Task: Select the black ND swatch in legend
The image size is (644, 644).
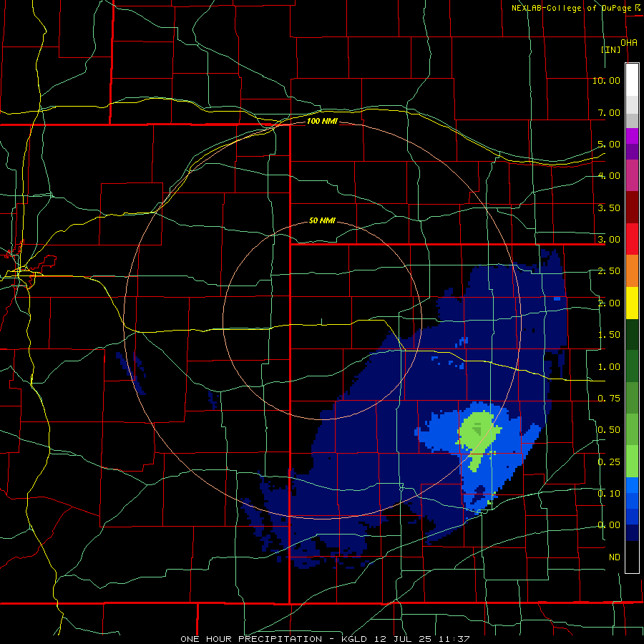Action: [x=632, y=557]
